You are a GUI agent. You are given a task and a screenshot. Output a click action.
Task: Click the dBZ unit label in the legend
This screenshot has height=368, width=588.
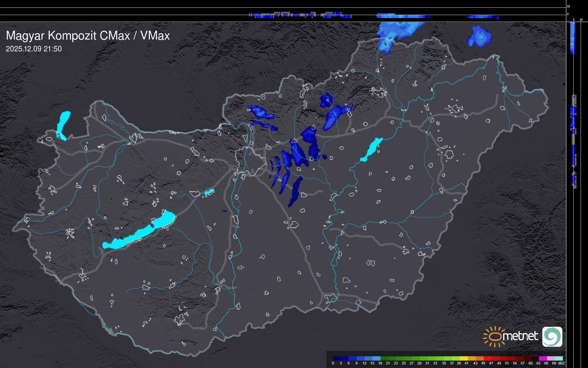point(561,363)
